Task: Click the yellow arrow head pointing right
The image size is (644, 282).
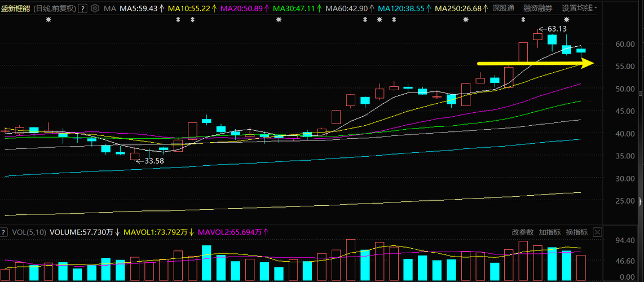Action: pyautogui.click(x=588, y=63)
